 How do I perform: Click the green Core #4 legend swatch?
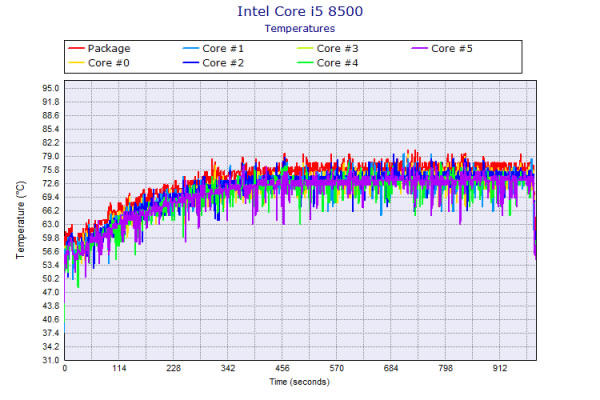[x=305, y=63]
